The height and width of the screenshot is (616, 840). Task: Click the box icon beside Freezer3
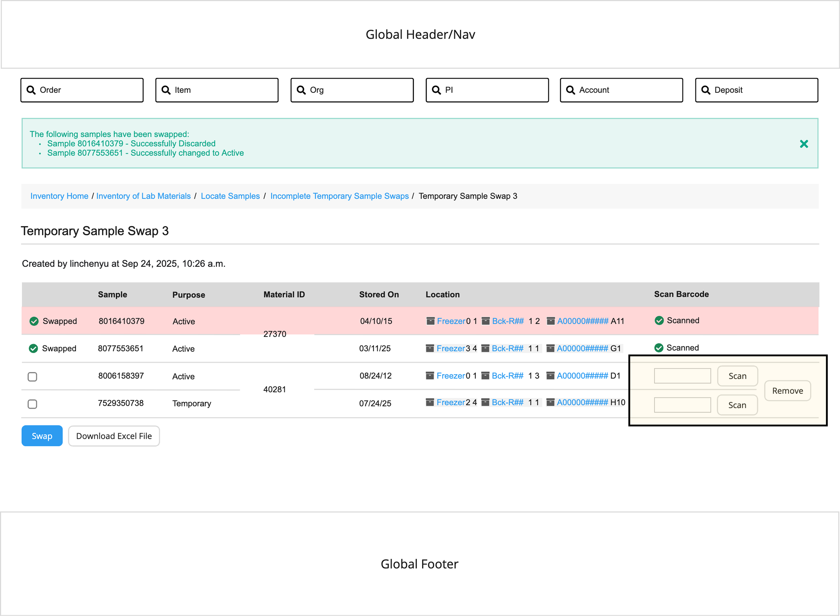(x=430, y=348)
